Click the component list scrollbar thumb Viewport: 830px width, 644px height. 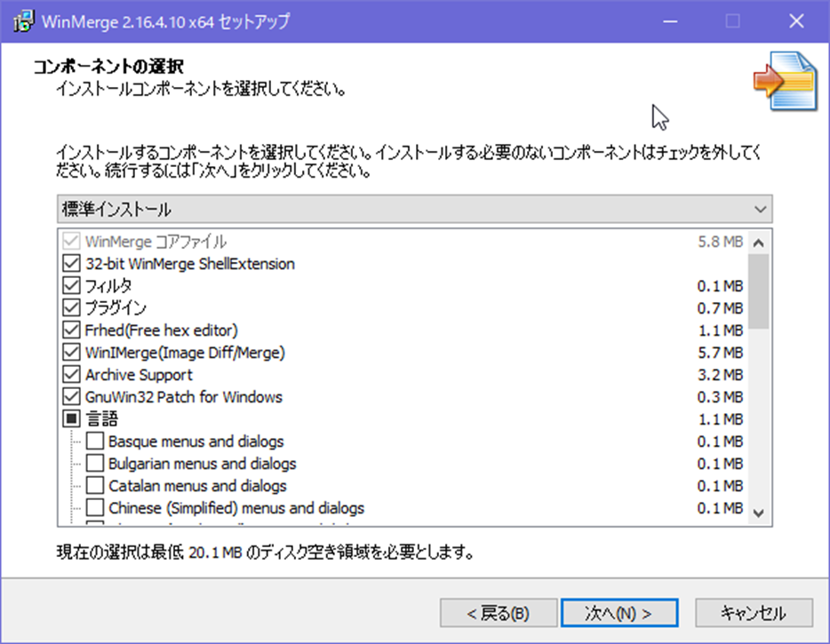tap(759, 291)
